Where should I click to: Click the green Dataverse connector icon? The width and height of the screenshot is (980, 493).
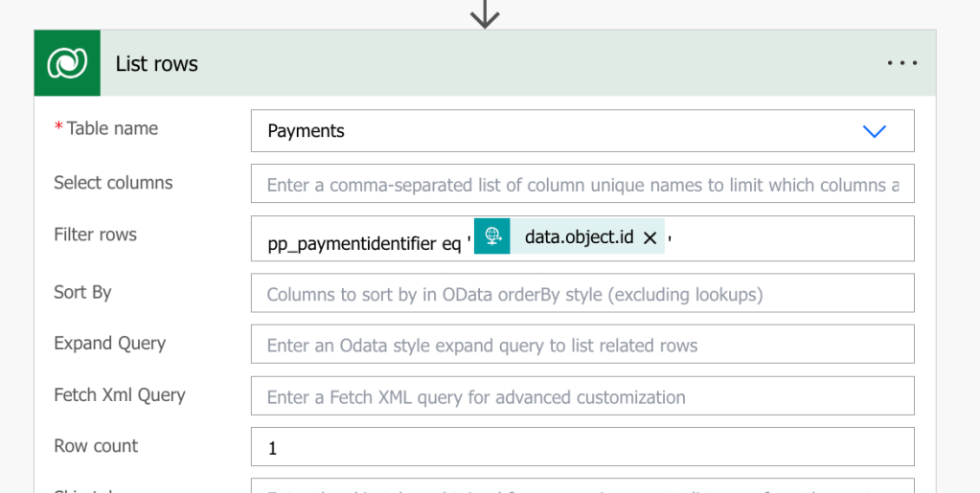point(67,63)
